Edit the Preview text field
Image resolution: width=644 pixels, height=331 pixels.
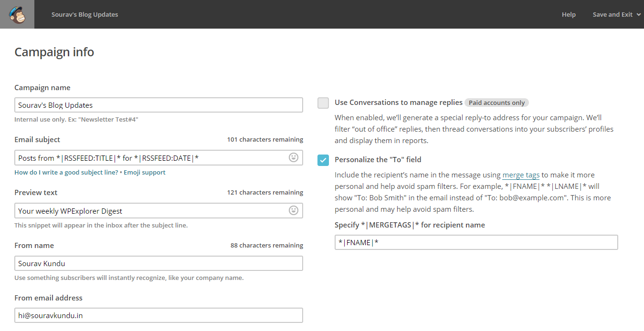(158, 211)
